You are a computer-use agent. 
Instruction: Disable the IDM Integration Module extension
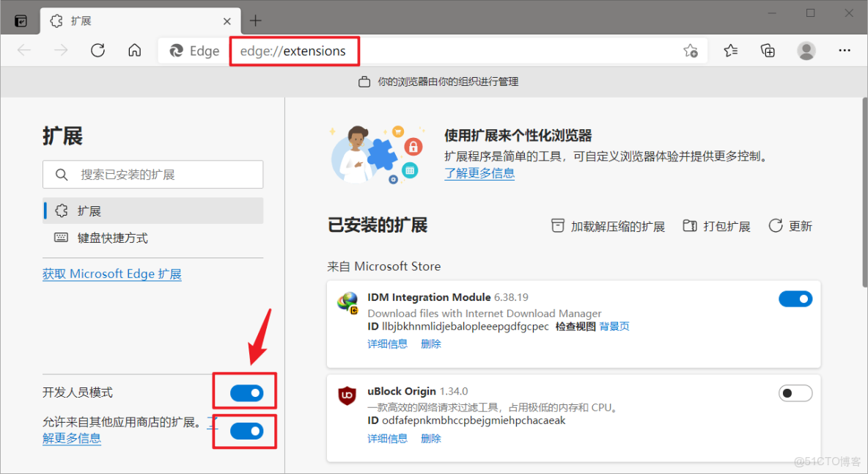(x=795, y=299)
